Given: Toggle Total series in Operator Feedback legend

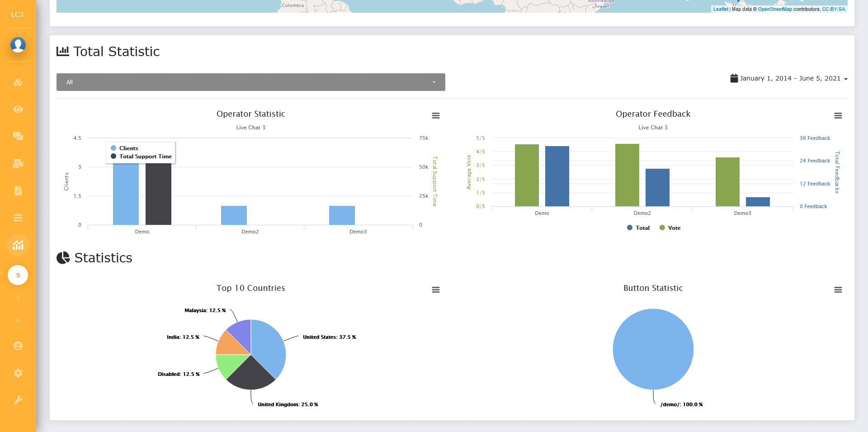Looking at the screenshot, I should 638,228.
